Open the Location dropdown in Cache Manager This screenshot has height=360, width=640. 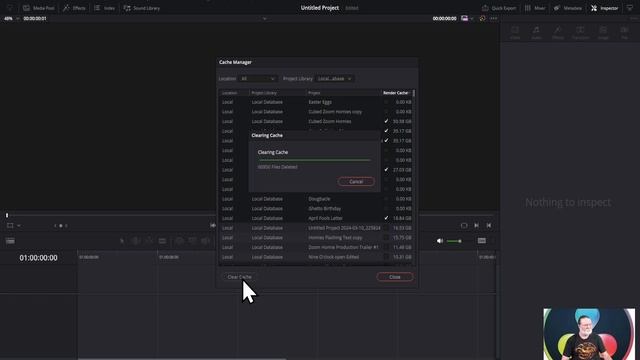tap(258, 79)
